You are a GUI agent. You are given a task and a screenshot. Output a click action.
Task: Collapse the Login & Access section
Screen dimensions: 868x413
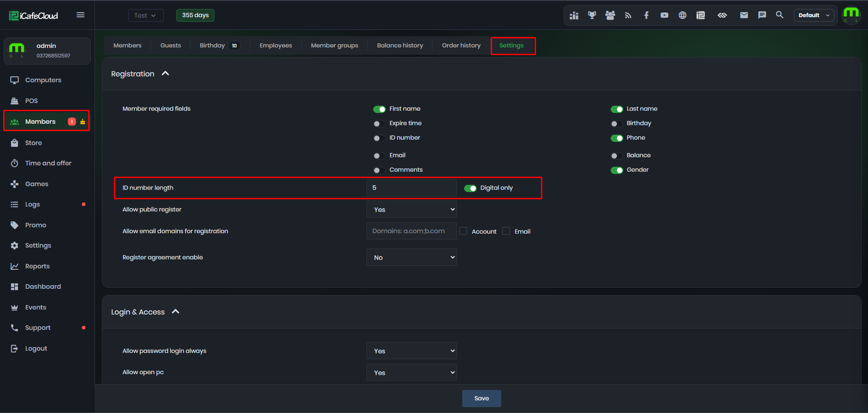(176, 311)
